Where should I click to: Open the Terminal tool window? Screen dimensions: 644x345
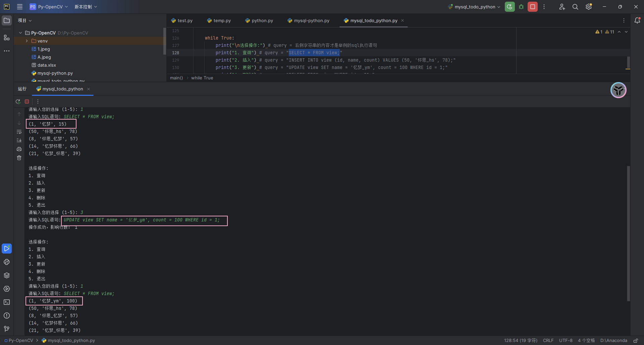(x=7, y=302)
